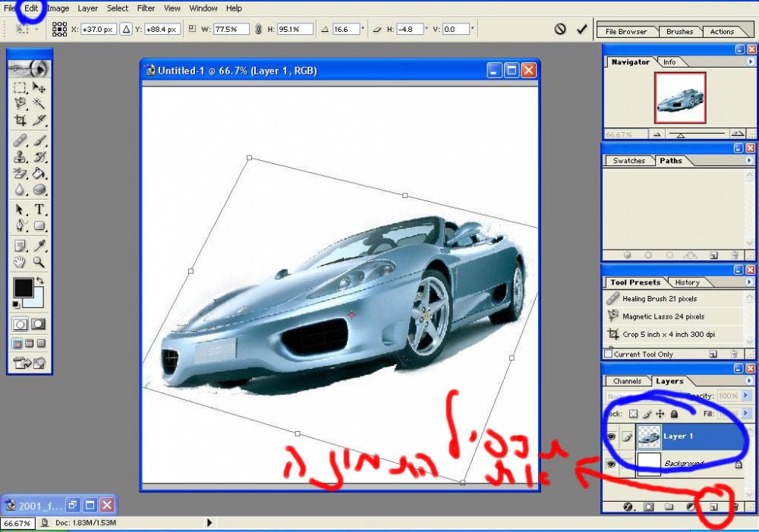Create a new layer from the Layers panel
Viewport: 759px width, 532px height.
(713, 507)
